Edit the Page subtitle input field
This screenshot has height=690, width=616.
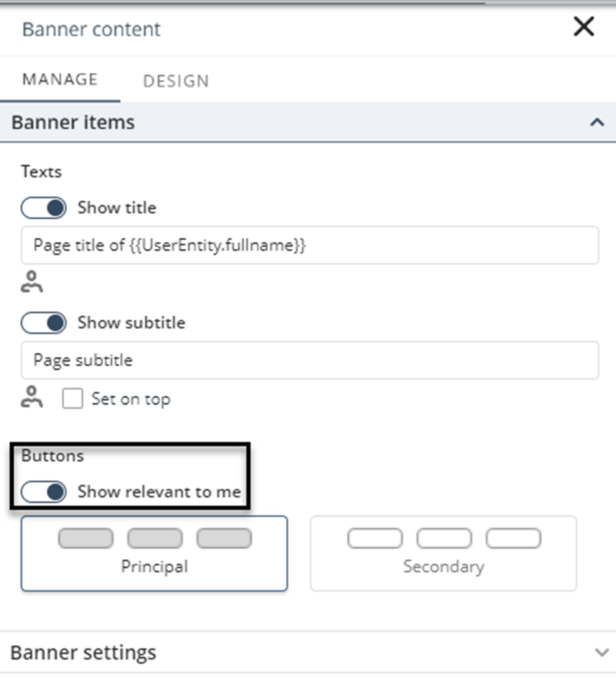[310, 360]
